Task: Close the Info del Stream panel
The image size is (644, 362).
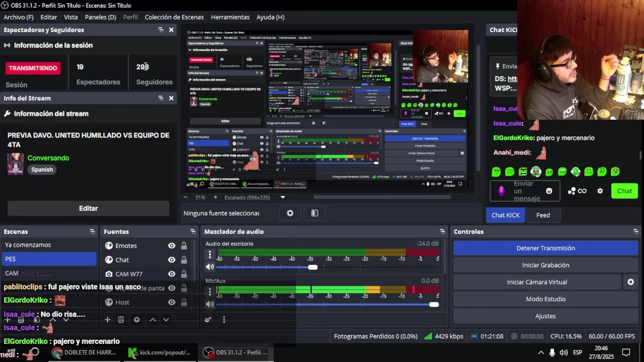Action: coord(171,98)
